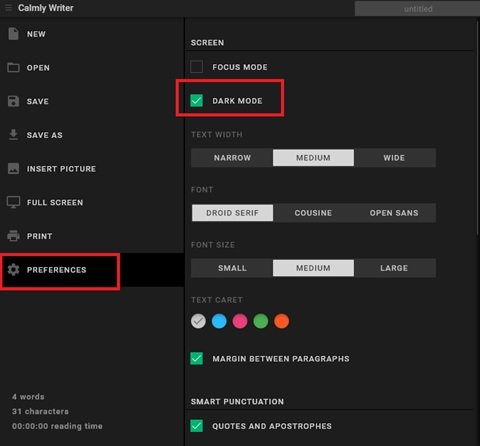Screen dimensions: 480x446
Task: Click the New document page icon
Action: pos(13,34)
